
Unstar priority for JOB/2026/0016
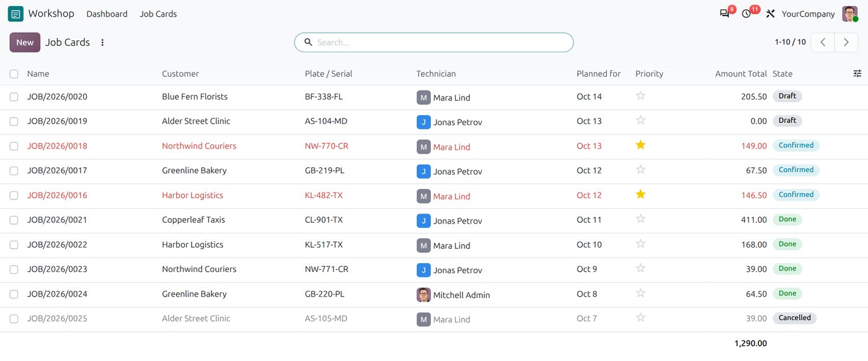(x=640, y=194)
